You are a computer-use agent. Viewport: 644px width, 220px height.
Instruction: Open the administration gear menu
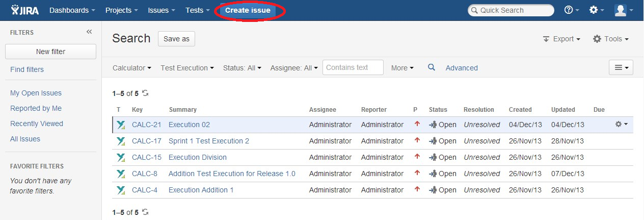[x=596, y=10]
